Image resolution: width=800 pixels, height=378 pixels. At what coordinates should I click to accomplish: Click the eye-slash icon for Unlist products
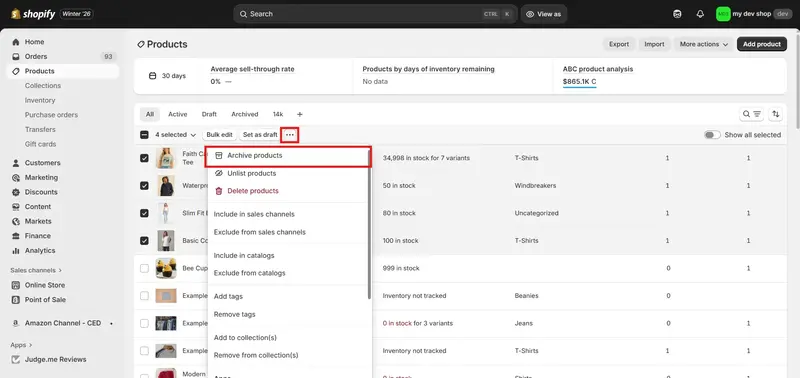(x=219, y=173)
